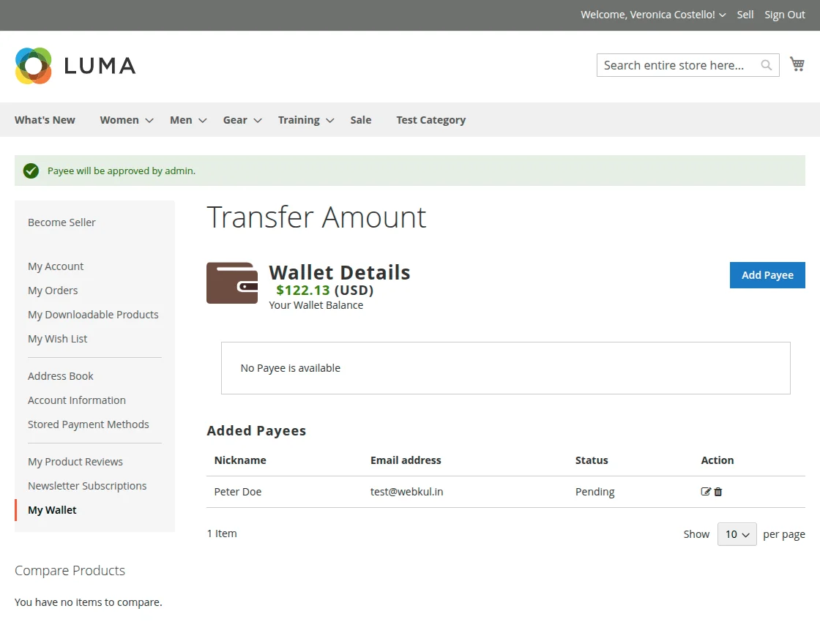Click the search magnifier icon
Viewport: 820px width, 644px height.
point(766,65)
